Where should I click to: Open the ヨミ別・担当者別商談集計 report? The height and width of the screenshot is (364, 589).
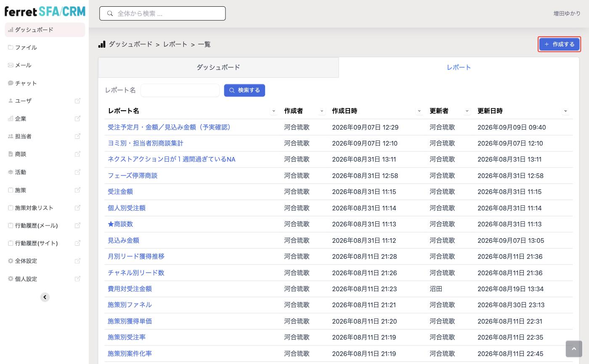146,143
